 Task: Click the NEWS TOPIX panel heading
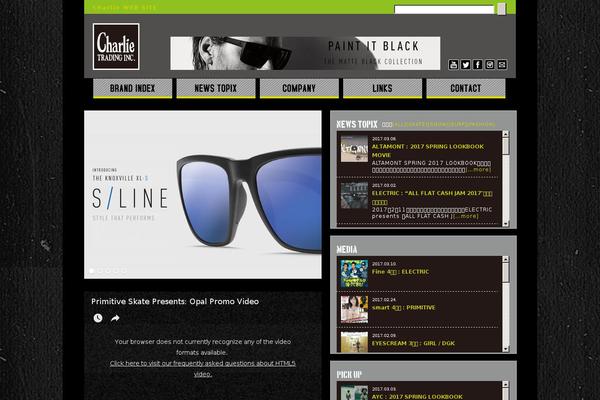pos(357,124)
